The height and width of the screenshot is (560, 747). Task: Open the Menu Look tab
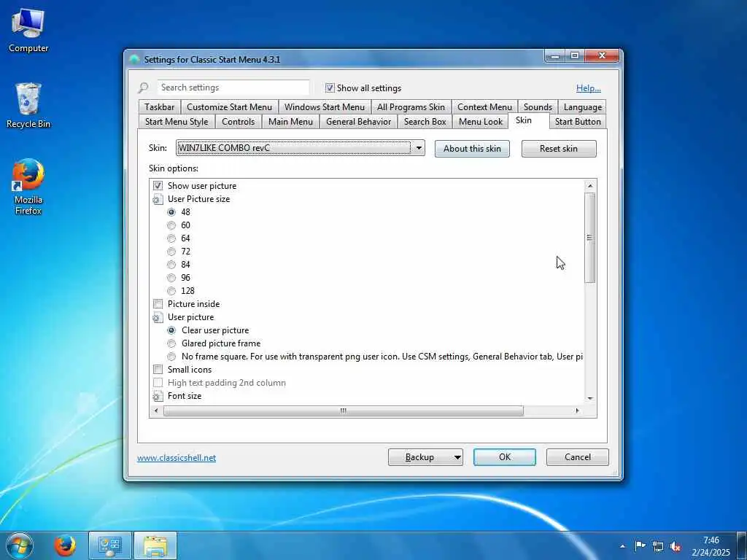click(x=480, y=122)
